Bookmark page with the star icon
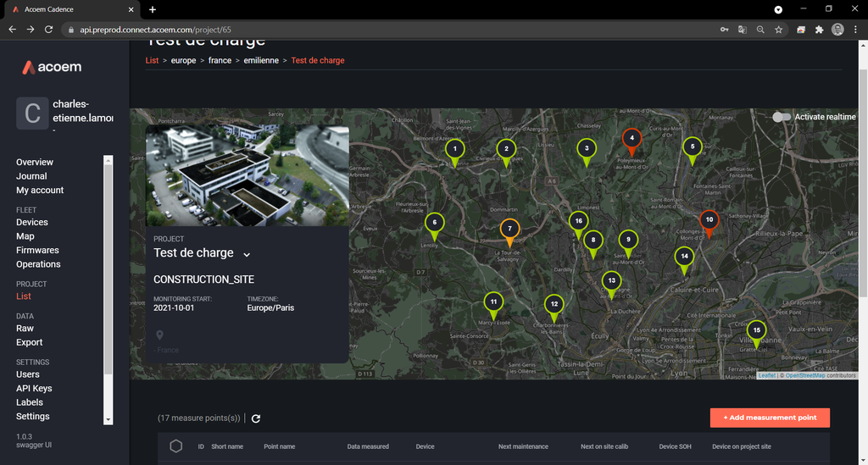Image resolution: width=868 pixels, height=465 pixels. coord(778,30)
